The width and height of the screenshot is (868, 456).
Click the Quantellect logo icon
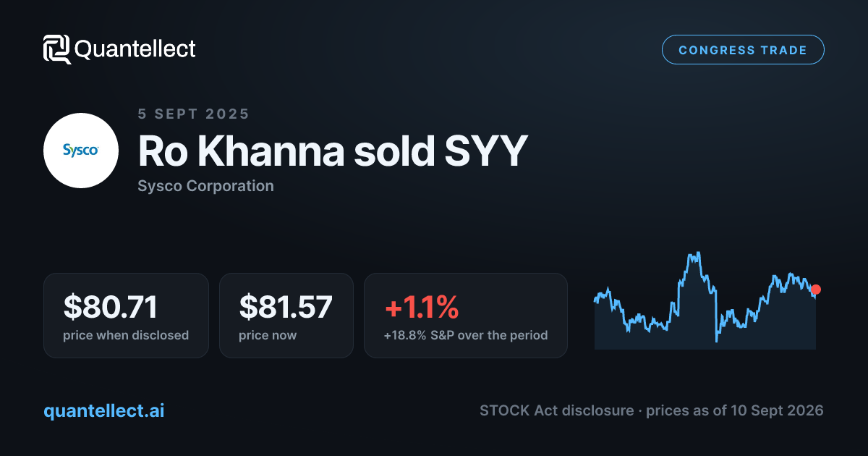tap(56, 49)
